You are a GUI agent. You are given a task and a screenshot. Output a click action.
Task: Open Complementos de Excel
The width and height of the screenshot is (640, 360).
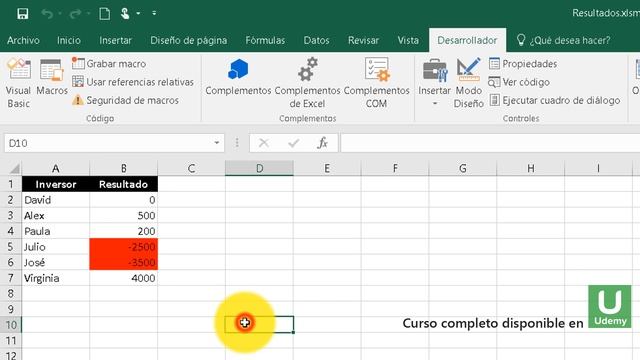[x=307, y=83]
